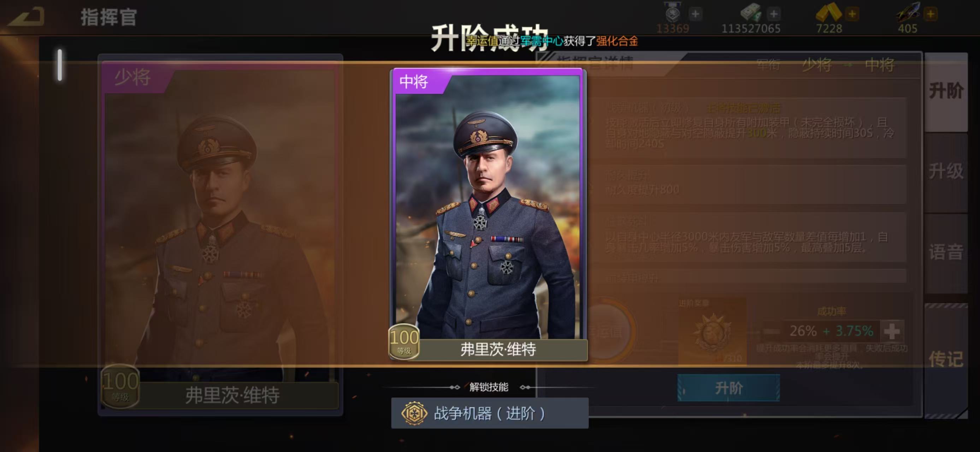
Task: Buy more missiles via the plus icon
Action: [930, 14]
